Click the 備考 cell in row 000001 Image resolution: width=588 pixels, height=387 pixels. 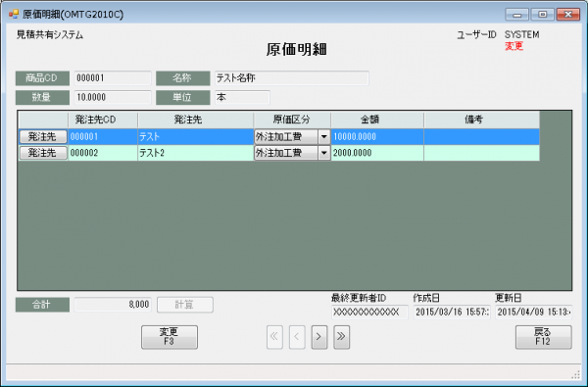tap(482, 137)
